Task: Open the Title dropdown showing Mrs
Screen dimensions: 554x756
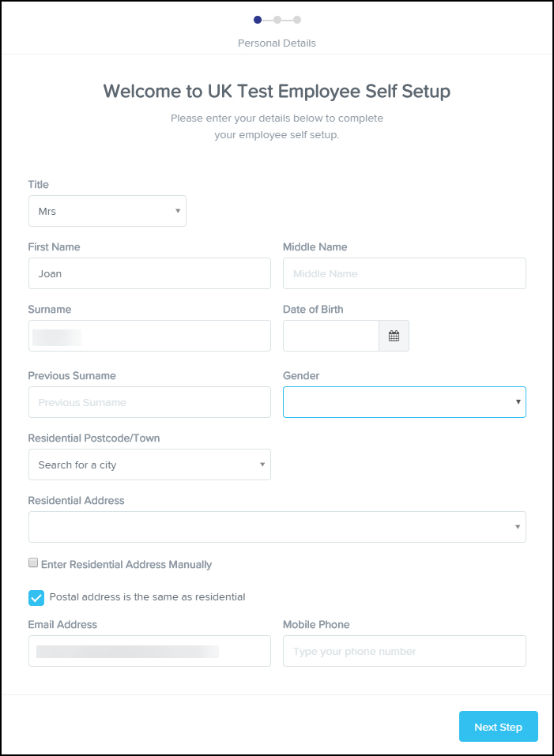Action: 107,211
